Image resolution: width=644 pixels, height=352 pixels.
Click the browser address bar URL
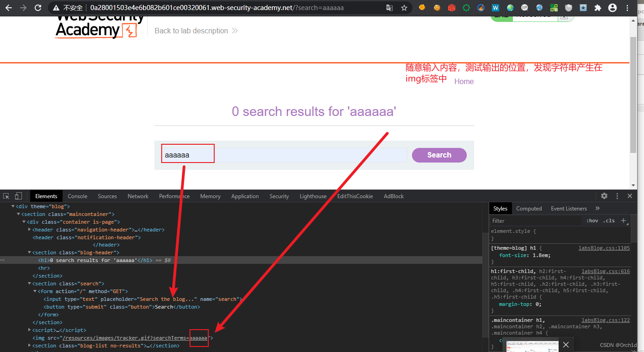(x=217, y=8)
